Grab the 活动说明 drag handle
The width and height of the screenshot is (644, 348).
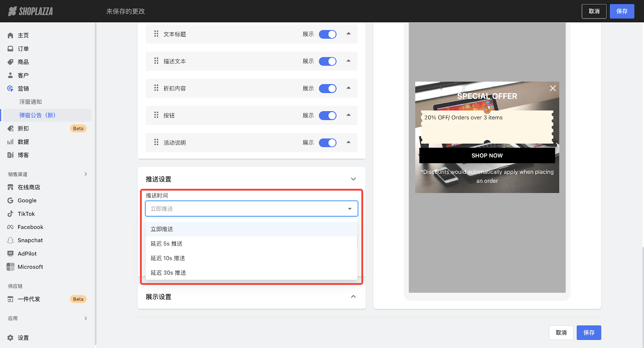[x=156, y=142]
